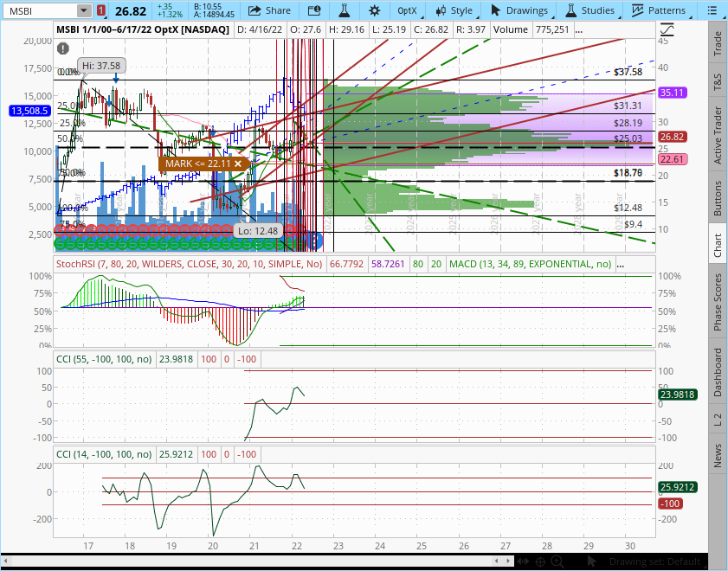
Task: Expand the MSBI symbol dropdown
Action: [84, 10]
